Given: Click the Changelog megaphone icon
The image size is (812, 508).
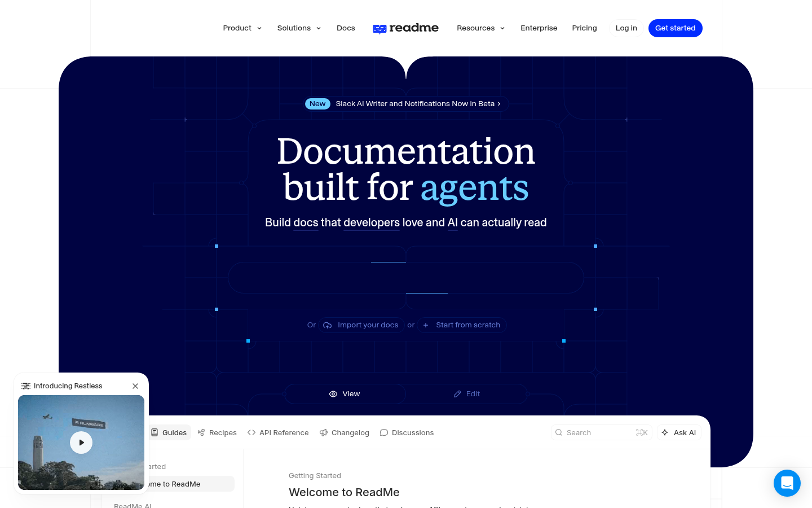Looking at the screenshot, I should click(x=324, y=432).
